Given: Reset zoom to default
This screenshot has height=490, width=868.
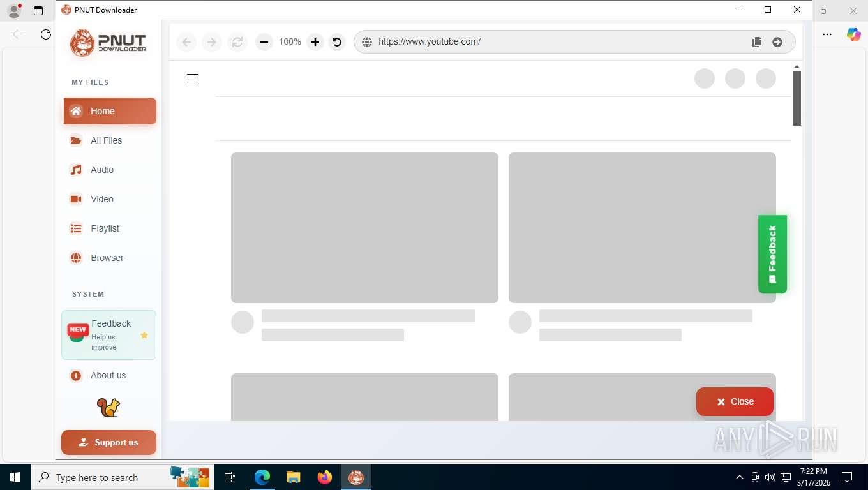Looking at the screenshot, I should point(337,42).
